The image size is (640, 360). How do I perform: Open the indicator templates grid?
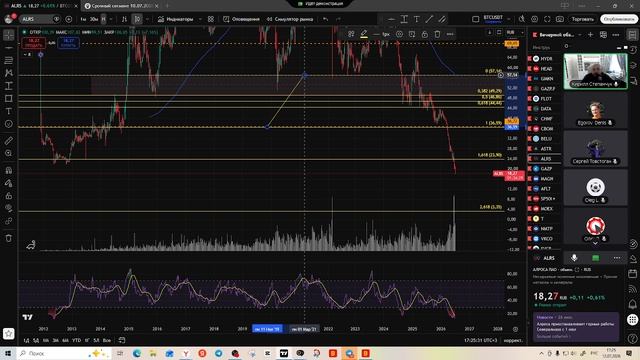[x=211, y=19]
